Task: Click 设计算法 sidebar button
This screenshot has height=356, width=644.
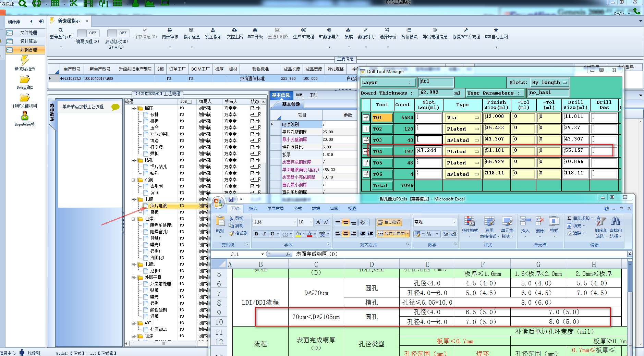Action: click(x=25, y=41)
